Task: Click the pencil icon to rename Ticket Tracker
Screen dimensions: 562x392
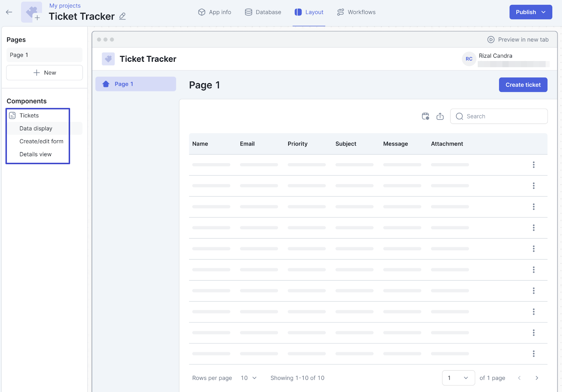Action: pos(122,16)
